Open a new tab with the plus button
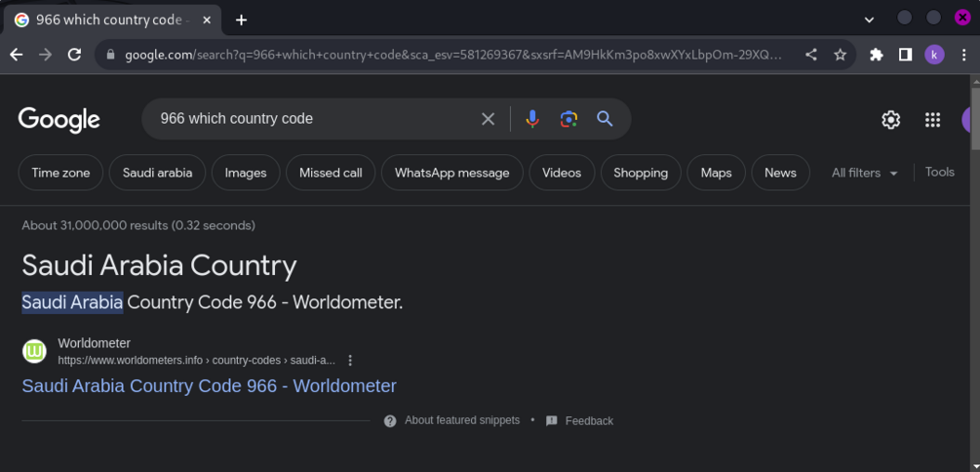Screen dimensions: 980x472 pos(241,20)
